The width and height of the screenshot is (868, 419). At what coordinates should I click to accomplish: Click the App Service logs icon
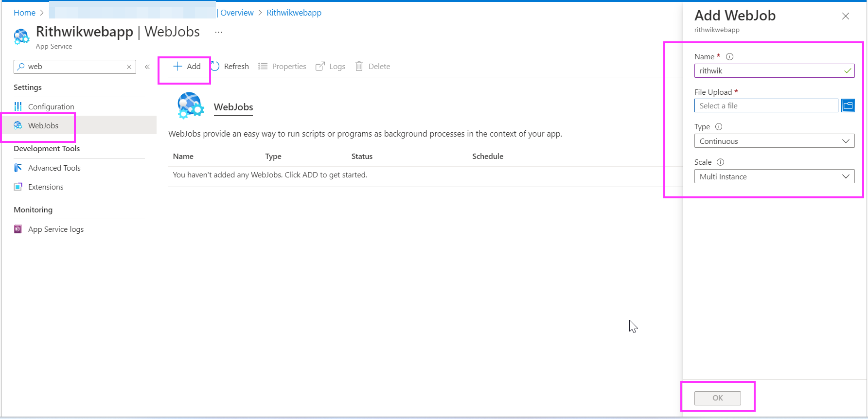[18, 229]
